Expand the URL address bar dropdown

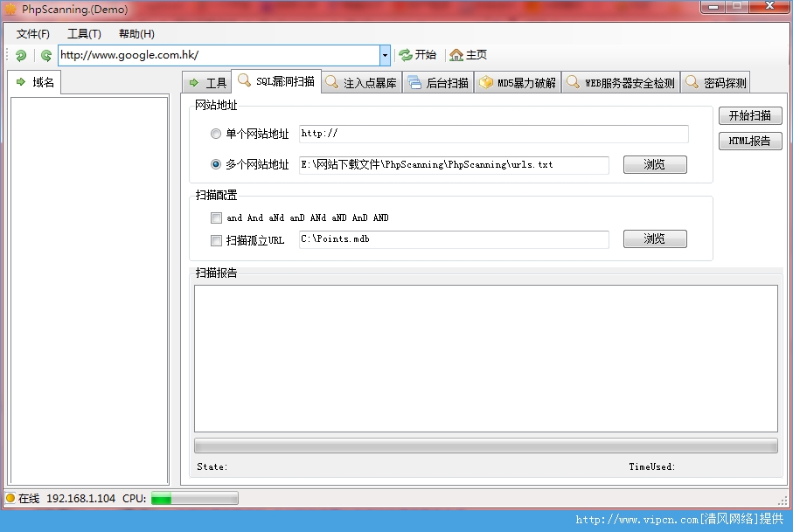(385, 55)
